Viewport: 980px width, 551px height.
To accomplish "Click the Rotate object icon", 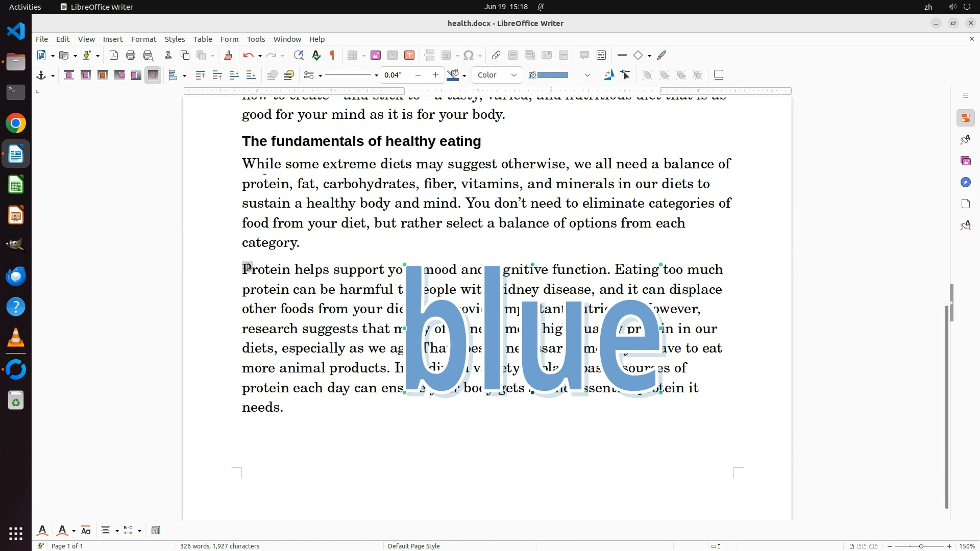I will (608, 75).
